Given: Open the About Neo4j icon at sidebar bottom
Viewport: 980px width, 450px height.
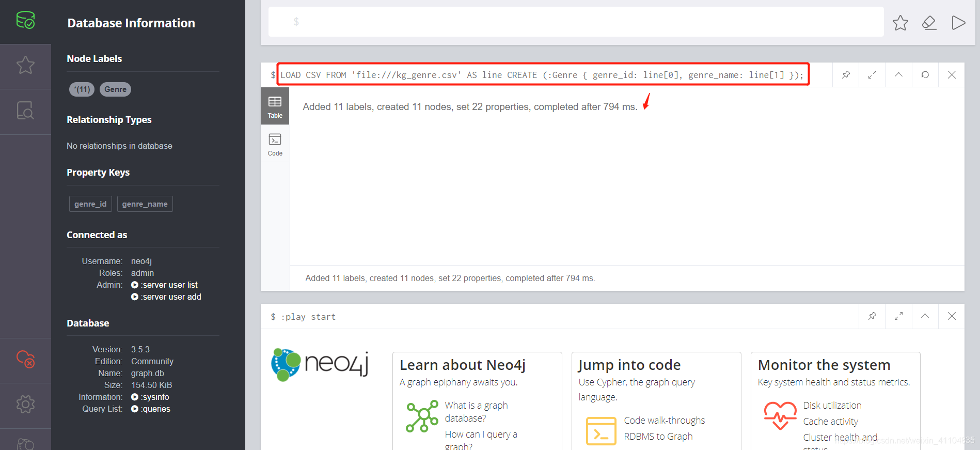Looking at the screenshot, I should [x=25, y=443].
